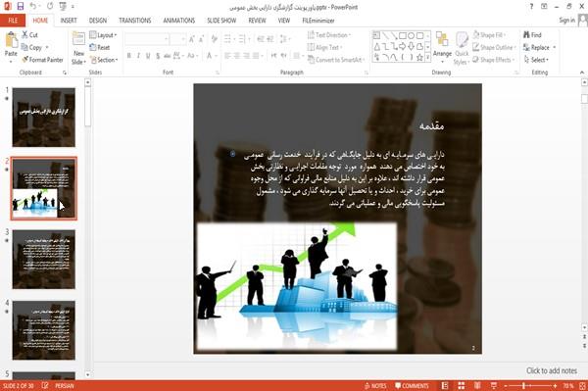Switch to Slide Sorter view
This screenshot has width=588, height=391.
pyautogui.click(x=462, y=386)
